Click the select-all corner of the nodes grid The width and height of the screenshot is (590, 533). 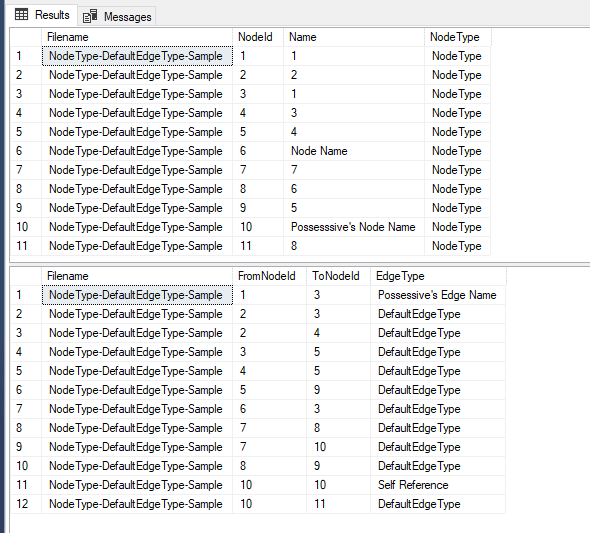26,37
